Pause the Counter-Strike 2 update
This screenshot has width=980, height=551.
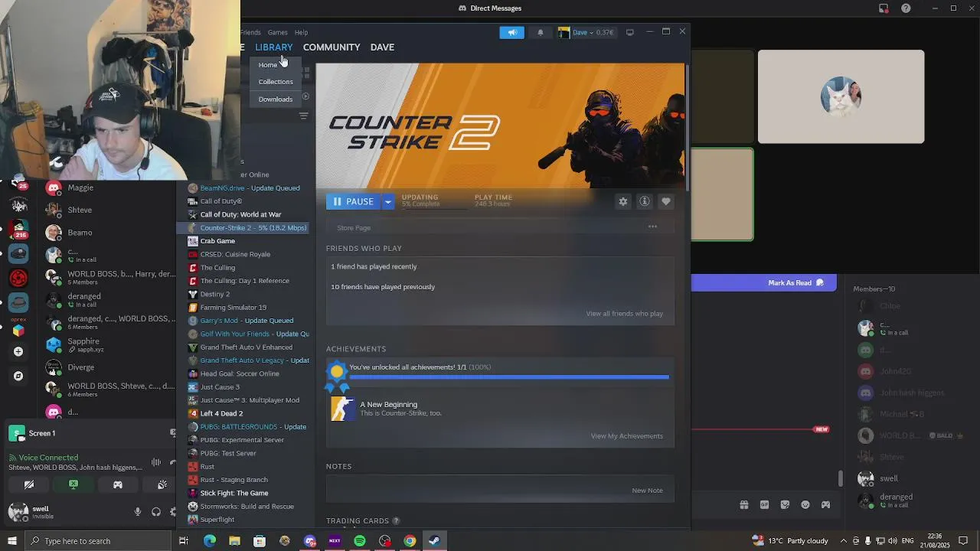(353, 201)
